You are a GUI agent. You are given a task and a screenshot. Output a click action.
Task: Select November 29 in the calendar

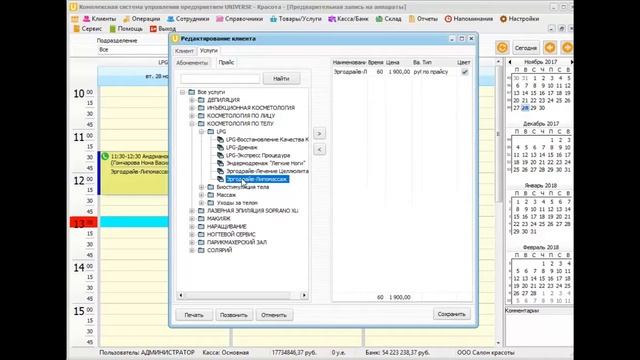click(x=533, y=108)
